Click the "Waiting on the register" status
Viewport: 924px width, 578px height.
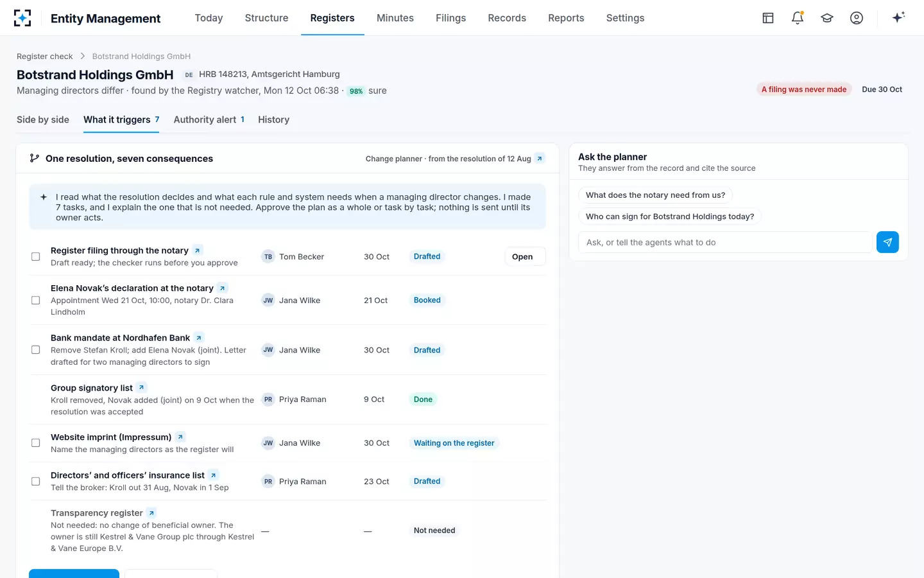pyautogui.click(x=454, y=443)
